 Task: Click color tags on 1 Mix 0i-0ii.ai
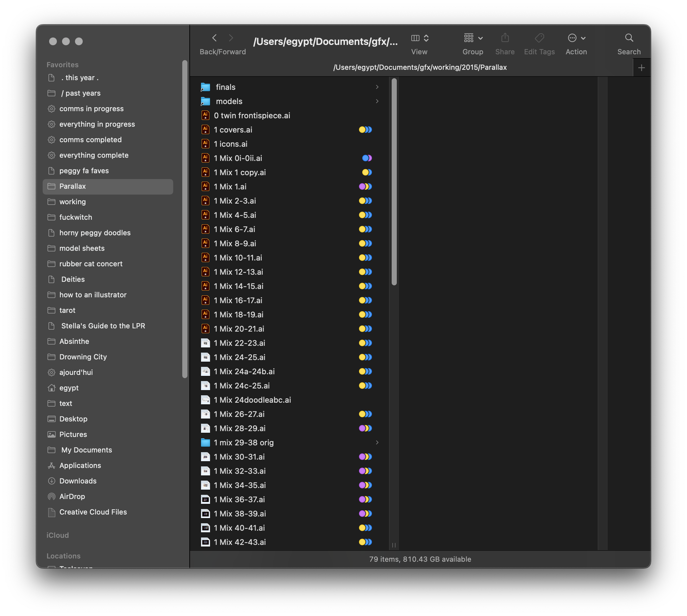coord(367,158)
